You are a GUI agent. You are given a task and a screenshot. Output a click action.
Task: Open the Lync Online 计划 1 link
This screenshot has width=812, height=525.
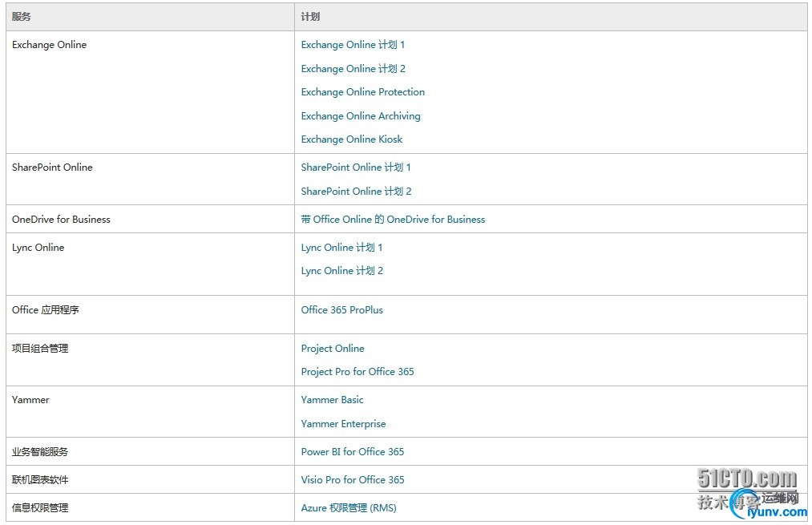pos(341,248)
